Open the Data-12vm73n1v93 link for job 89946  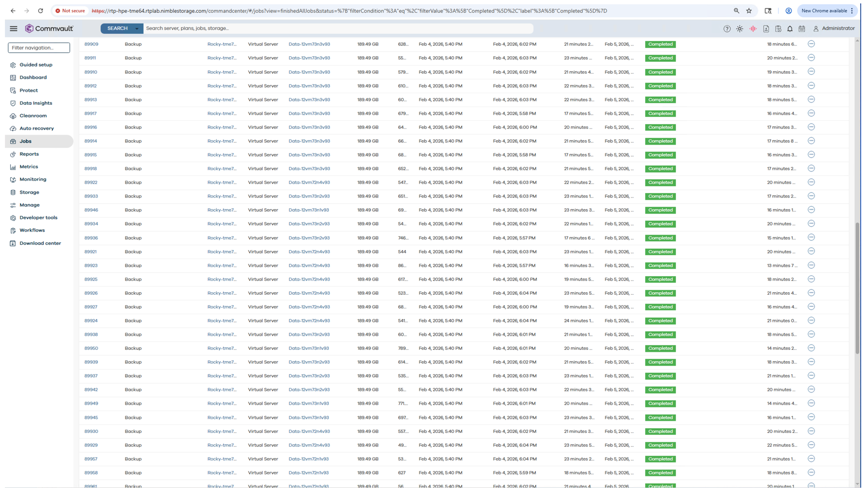point(308,210)
